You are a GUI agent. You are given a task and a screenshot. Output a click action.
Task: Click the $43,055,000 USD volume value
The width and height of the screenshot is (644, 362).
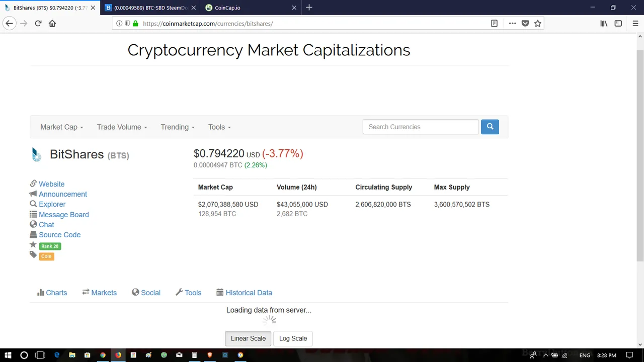tap(302, 205)
